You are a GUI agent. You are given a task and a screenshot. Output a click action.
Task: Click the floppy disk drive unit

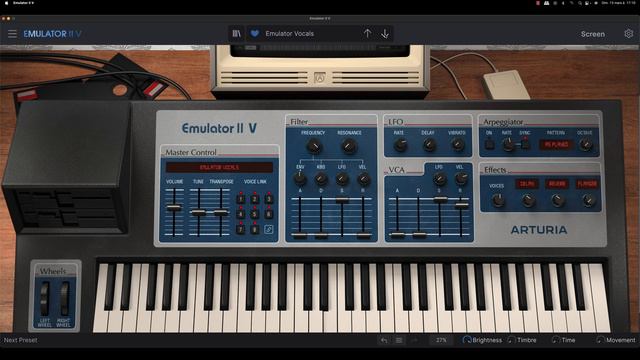(67, 167)
